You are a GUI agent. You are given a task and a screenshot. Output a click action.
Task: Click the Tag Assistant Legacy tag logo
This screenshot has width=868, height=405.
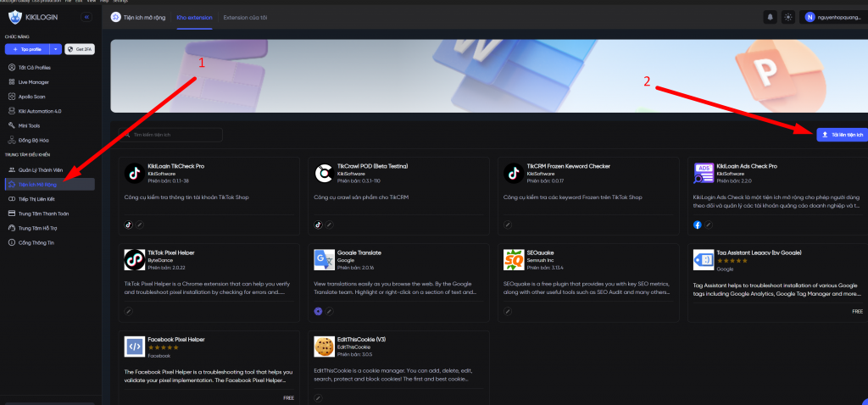pos(704,259)
